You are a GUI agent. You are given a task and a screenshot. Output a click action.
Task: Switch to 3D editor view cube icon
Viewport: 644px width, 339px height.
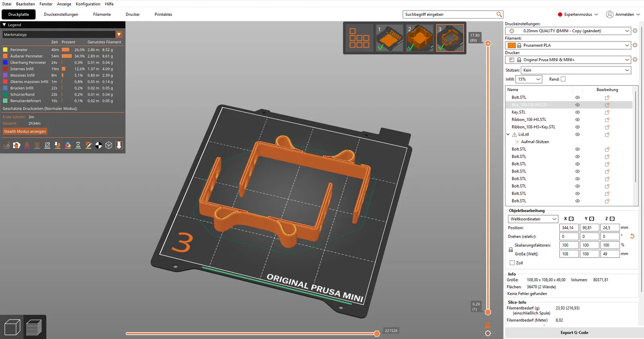point(12,327)
